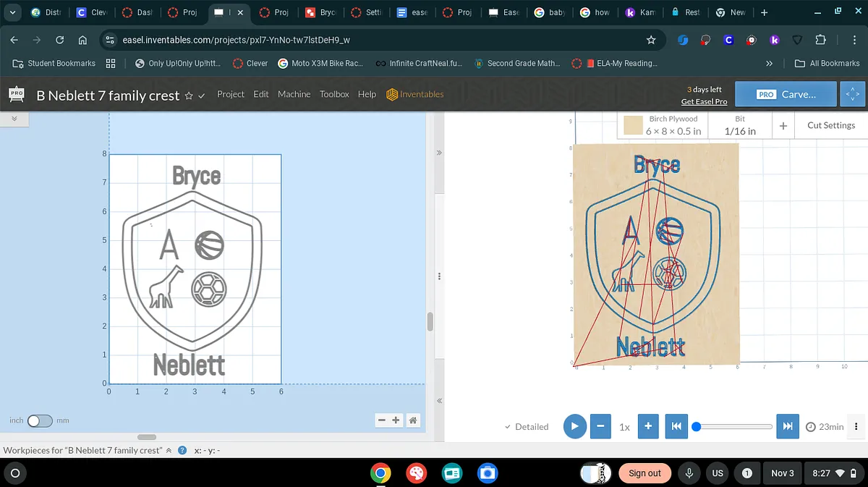Click the home icon to reset the canvas view
The width and height of the screenshot is (868, 487).
click(412, 420)
